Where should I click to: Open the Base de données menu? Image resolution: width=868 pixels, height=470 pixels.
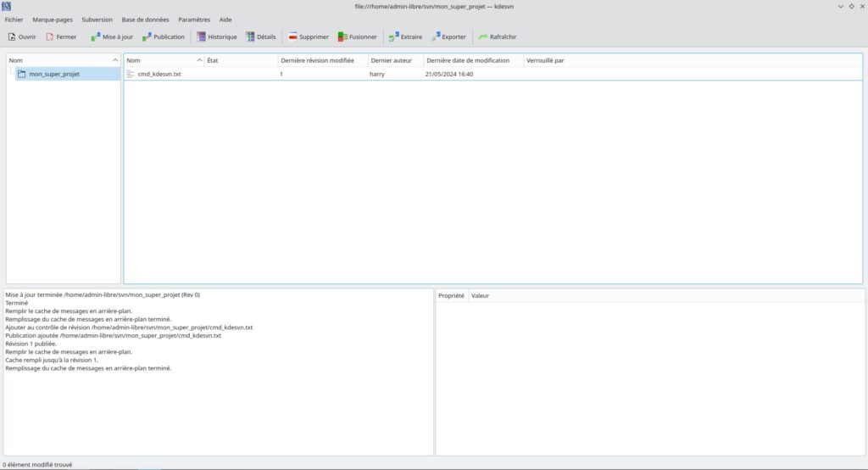pyautogui.click(x=145, y=20)
